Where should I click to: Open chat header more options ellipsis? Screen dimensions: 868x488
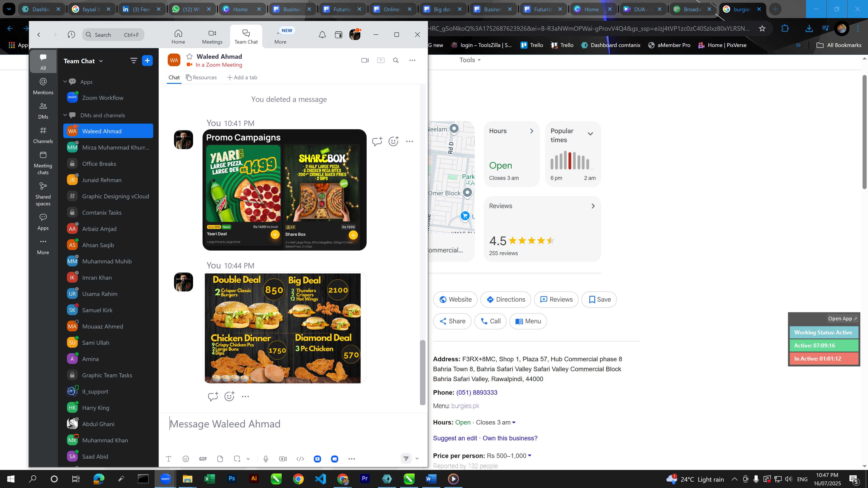pos(413,60)
